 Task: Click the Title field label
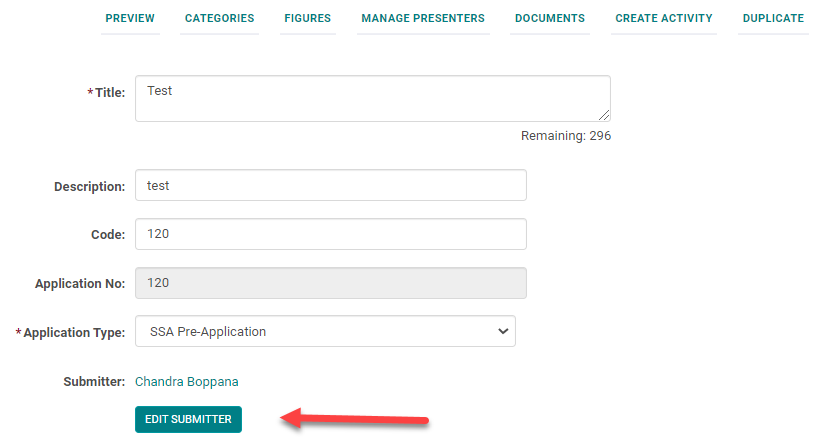[109, 93]
